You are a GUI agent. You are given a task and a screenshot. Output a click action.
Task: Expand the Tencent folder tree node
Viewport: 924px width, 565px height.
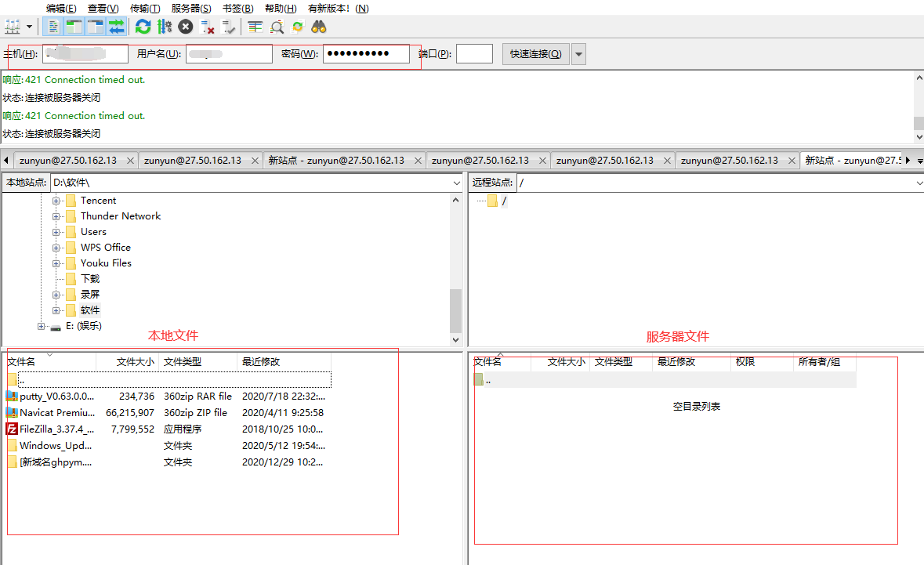tap(56, 201)
